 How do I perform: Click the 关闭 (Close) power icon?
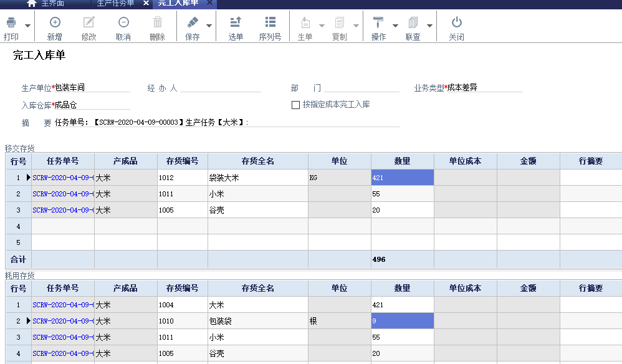point(456,23)
